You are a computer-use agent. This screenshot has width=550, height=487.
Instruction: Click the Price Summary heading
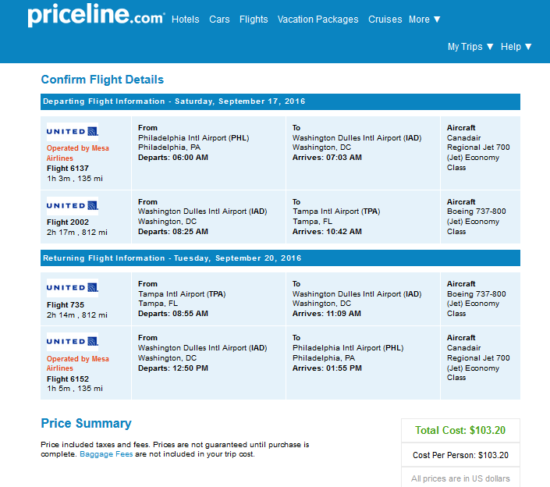(86, 423)
